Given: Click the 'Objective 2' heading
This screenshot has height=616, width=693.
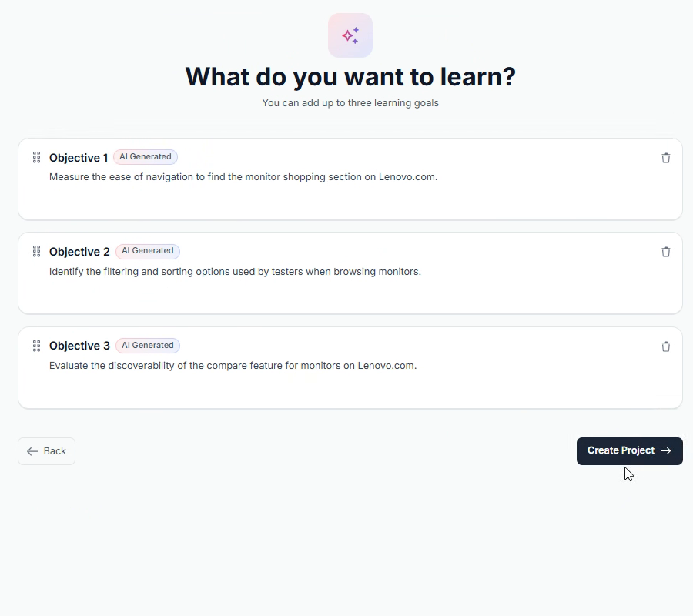Looking at the screenshot, I should pos(79,252).
